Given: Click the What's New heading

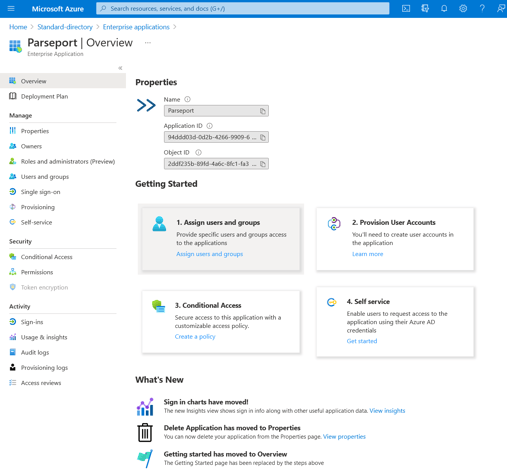Looking at the screenshot, I should (x=159, y=380).
